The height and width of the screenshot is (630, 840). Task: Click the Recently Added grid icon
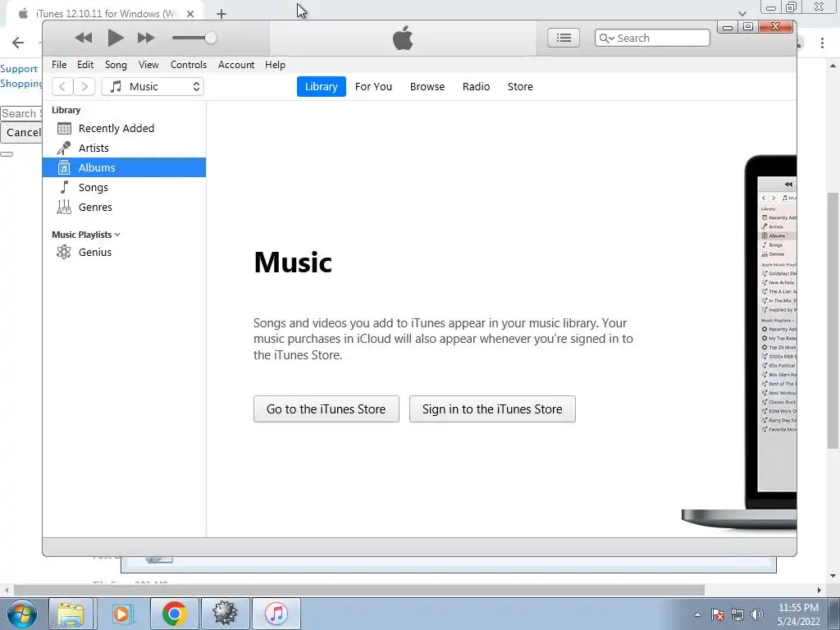[x=64, y=129]
